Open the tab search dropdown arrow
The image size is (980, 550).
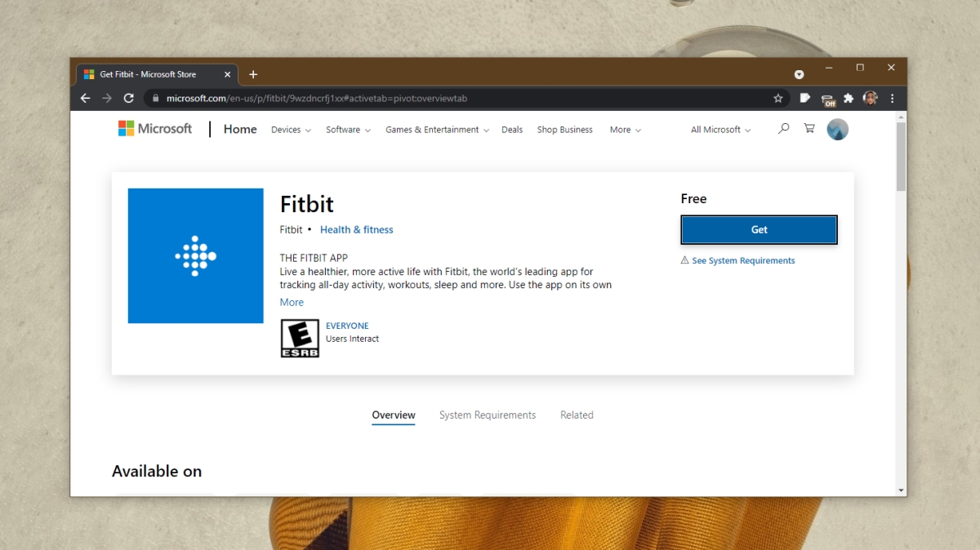[799, 74]
